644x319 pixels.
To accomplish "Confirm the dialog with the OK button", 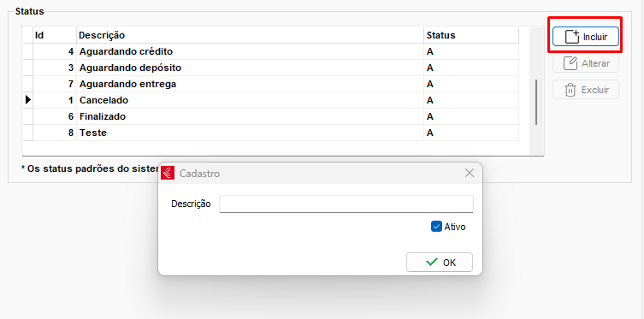I will point(440,263).
